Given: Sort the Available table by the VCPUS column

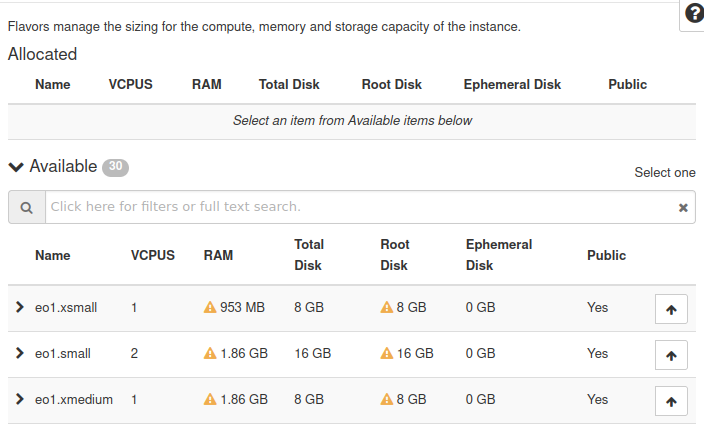Looking at the screenshot, I should pos(152,256).
